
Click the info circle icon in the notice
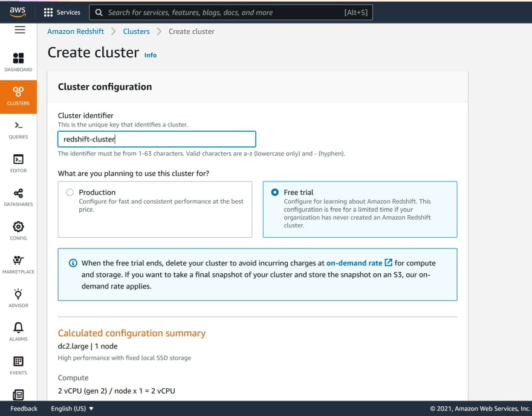(73, 263)
